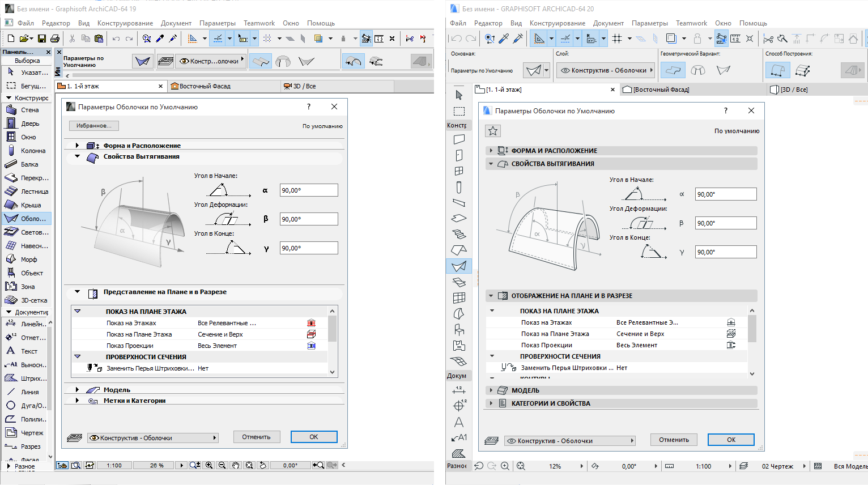
Task: Click the Fit in Window icon in ArchiCAD 20 status bar
Action: point(521,466)
